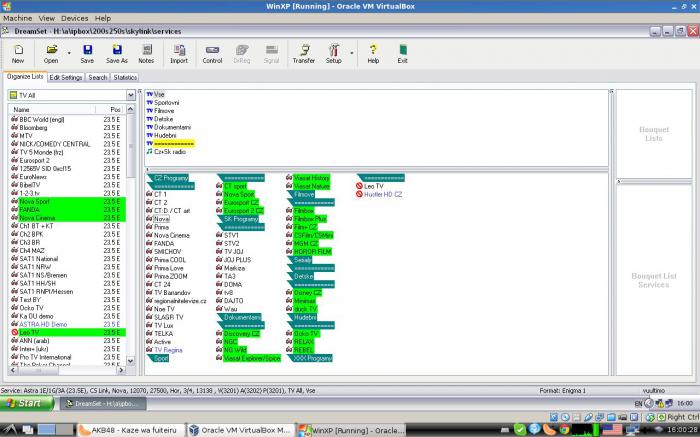700x437 pixels.
Task: Expand the Setup dropdown arrow
Action: point(352,53)
